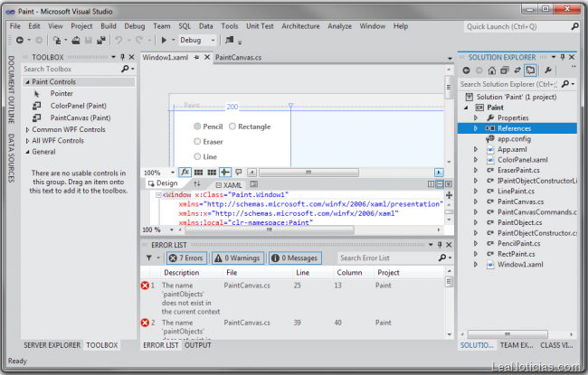
Task: Sort errors by File column header
Action: click(x=232, y=272)
